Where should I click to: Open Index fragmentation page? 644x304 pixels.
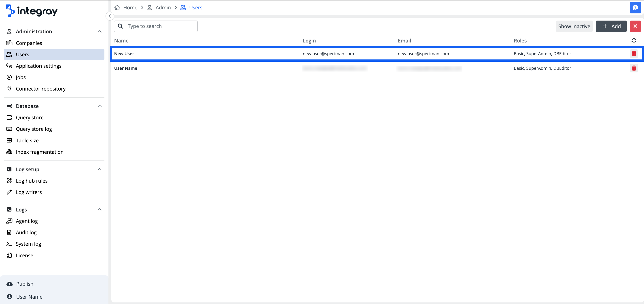click(40, 152)
